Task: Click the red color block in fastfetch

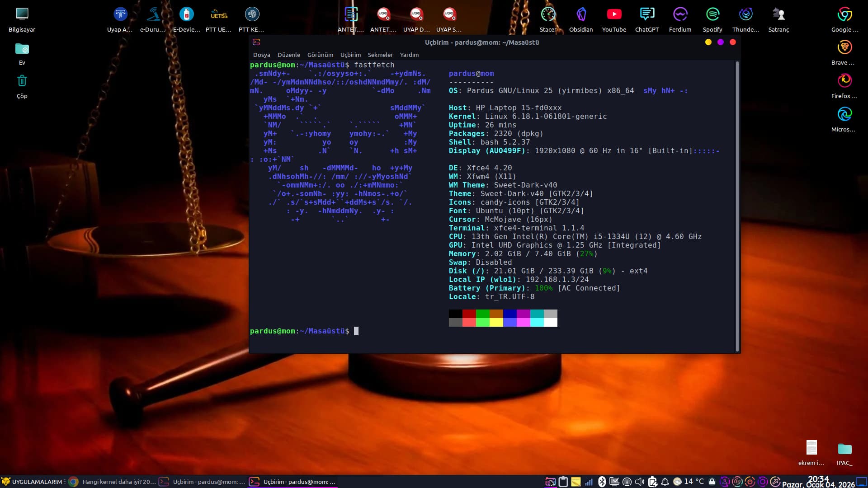Action: click(x=469, y=314)
